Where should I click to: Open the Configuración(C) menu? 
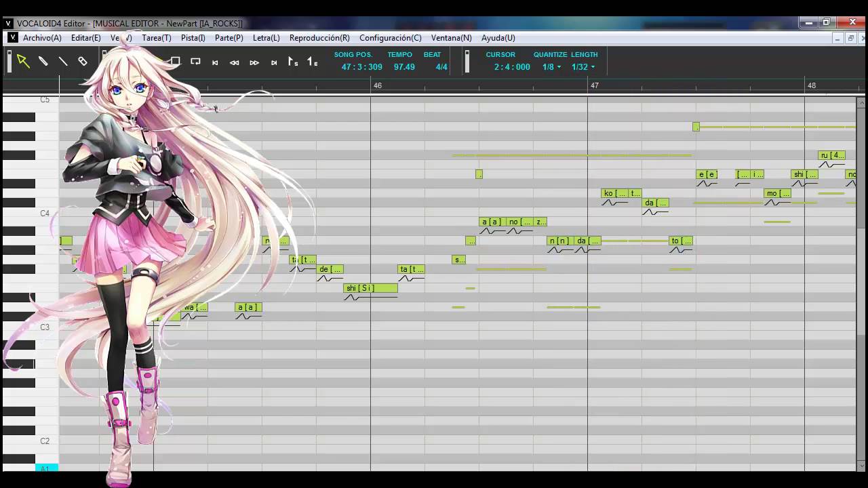coord(391,38)
